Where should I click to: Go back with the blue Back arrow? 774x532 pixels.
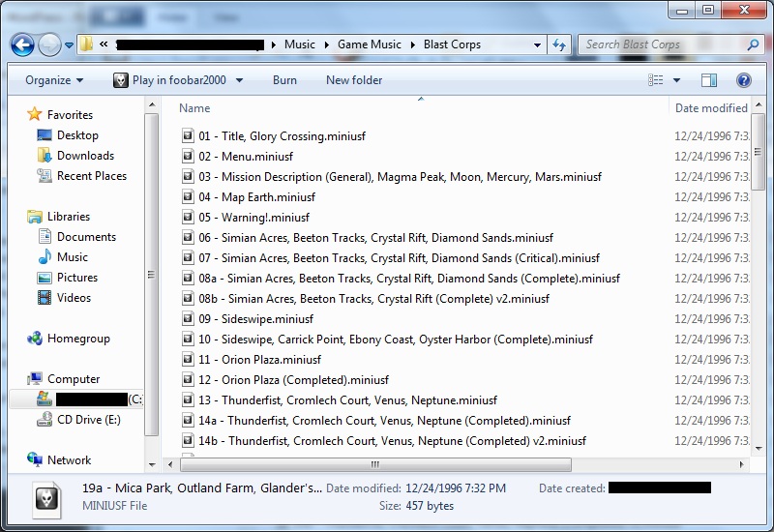[x=22, y=44]
